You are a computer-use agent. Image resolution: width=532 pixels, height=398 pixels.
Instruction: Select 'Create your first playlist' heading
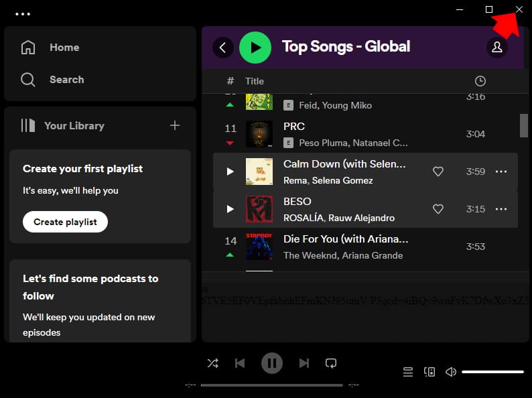[83, 169]
